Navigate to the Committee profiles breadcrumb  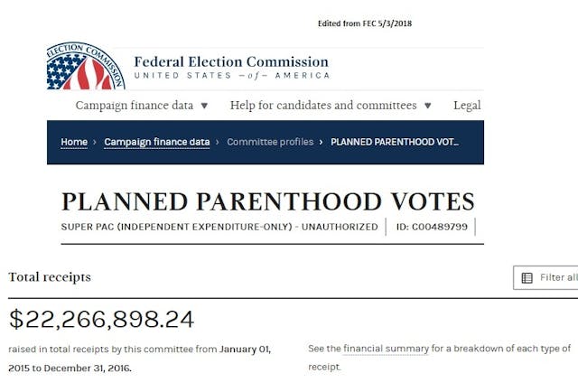[270, 143]
